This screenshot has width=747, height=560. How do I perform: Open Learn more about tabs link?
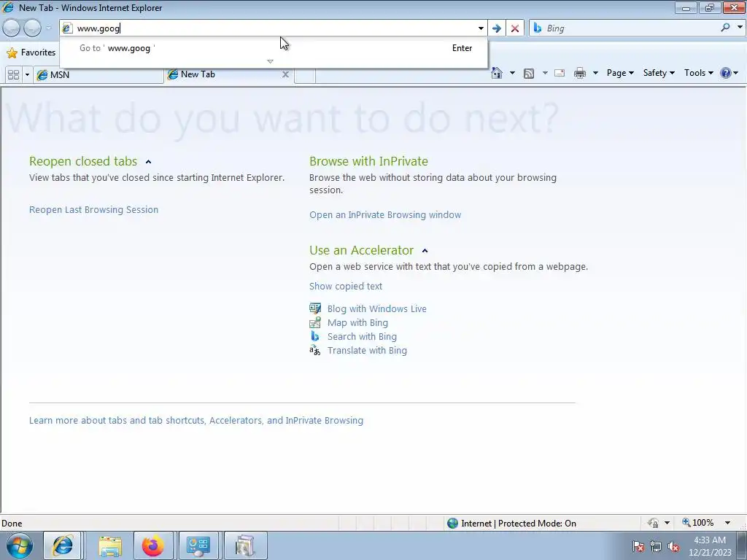coord(196,421)
